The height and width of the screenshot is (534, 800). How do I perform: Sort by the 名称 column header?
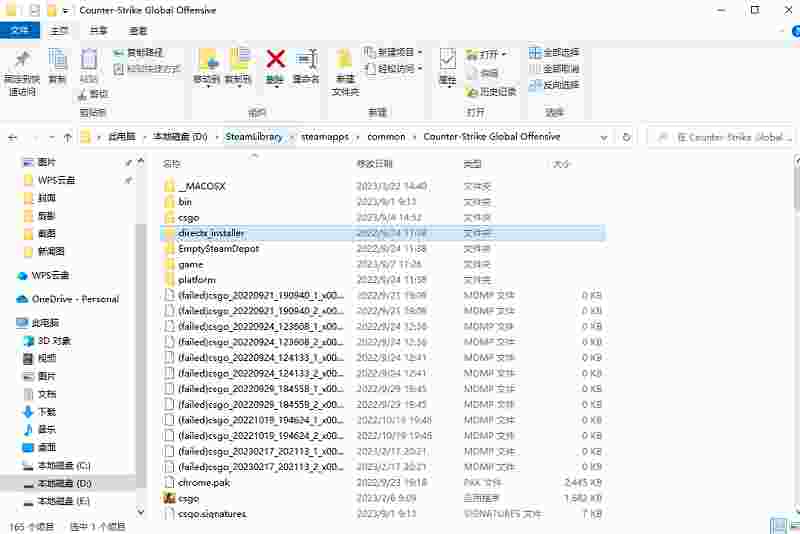point(172,164)
